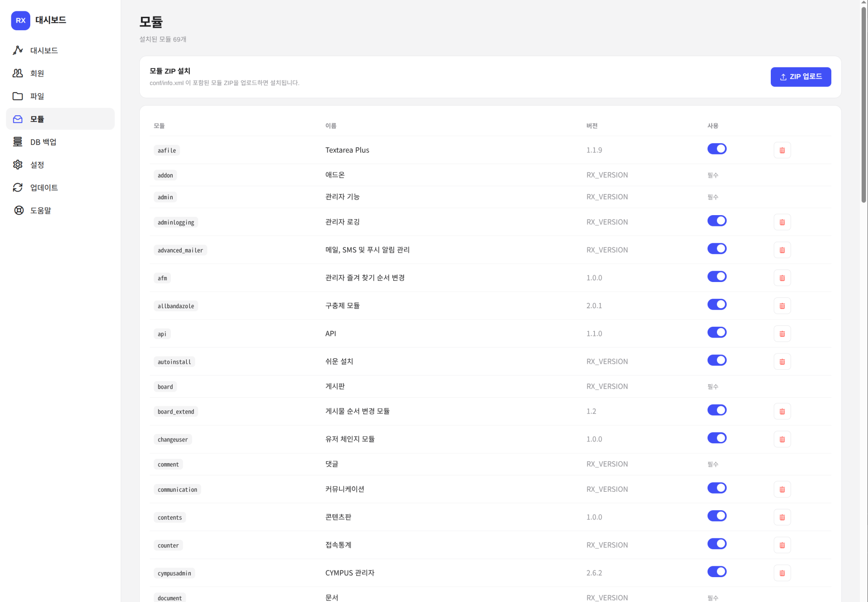This screenshot has width=868, height=602.
Task: Open the 도움말 menu item
Action: [x=60, y=210]
